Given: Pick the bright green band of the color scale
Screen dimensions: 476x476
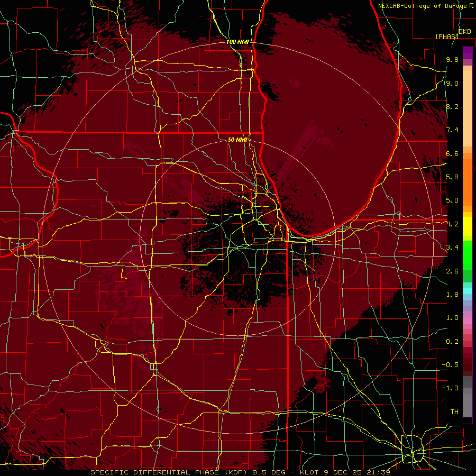Looking at the screenshot, I should point(467,255).
